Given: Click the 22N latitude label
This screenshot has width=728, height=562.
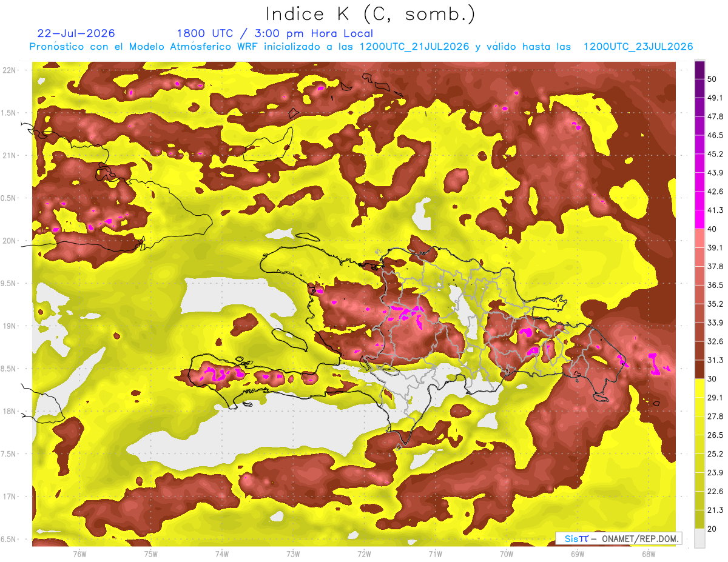Looking at the screenshot, I should click(x=10, y=70).
